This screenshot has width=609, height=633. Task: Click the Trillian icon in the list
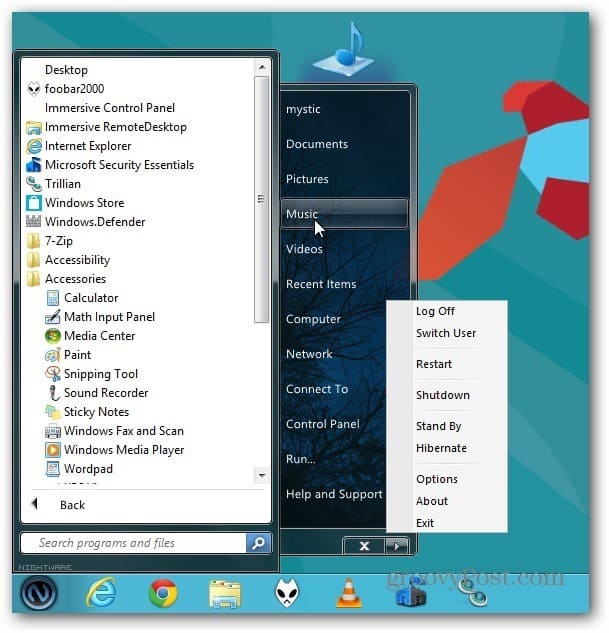(x=34, y=184)
